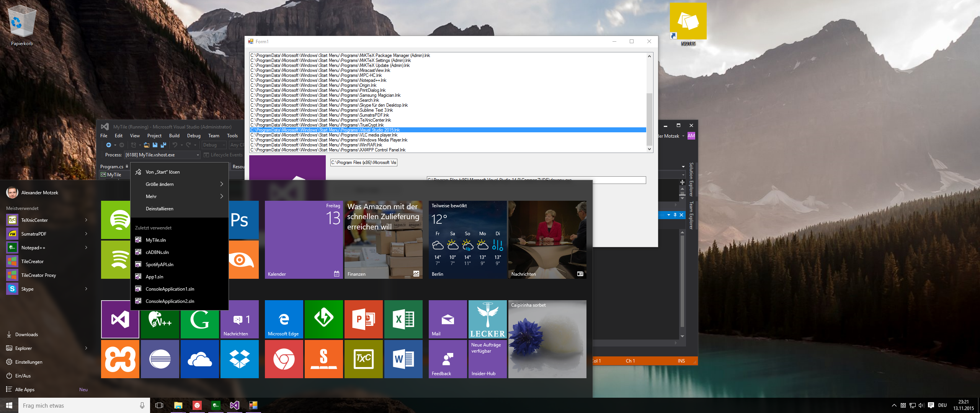
Task: Open the XAMPP orange tile
Action: [120, 359]
